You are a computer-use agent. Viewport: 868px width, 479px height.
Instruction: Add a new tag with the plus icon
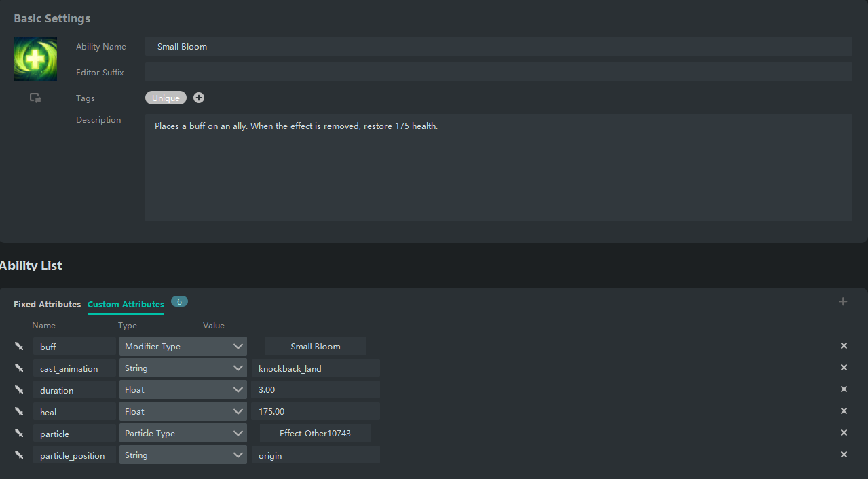coord(199,98)
